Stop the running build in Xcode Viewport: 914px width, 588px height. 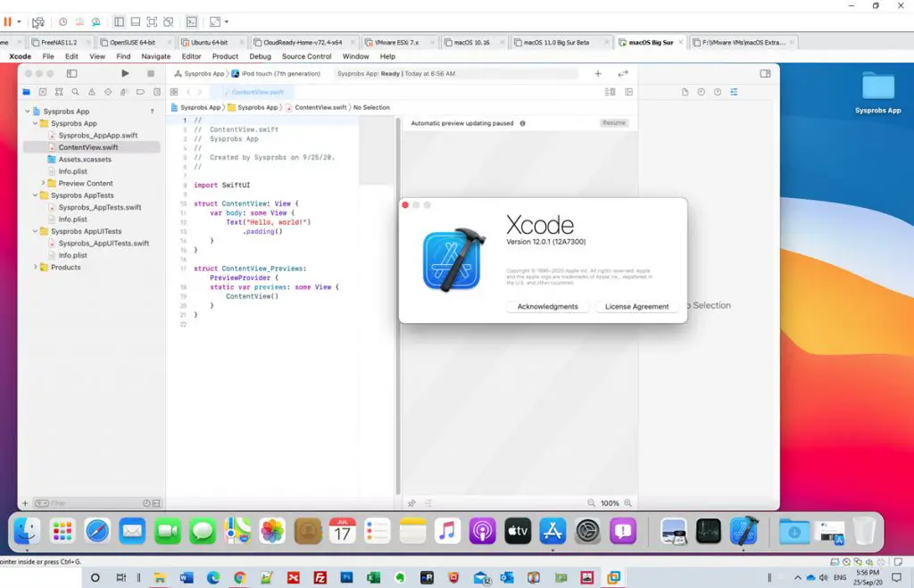click(150, 73)
